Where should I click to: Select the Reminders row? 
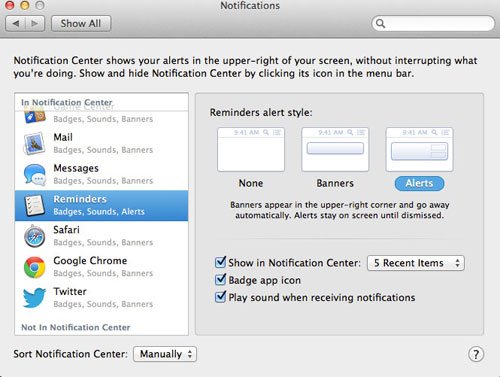tap(102, 205)
